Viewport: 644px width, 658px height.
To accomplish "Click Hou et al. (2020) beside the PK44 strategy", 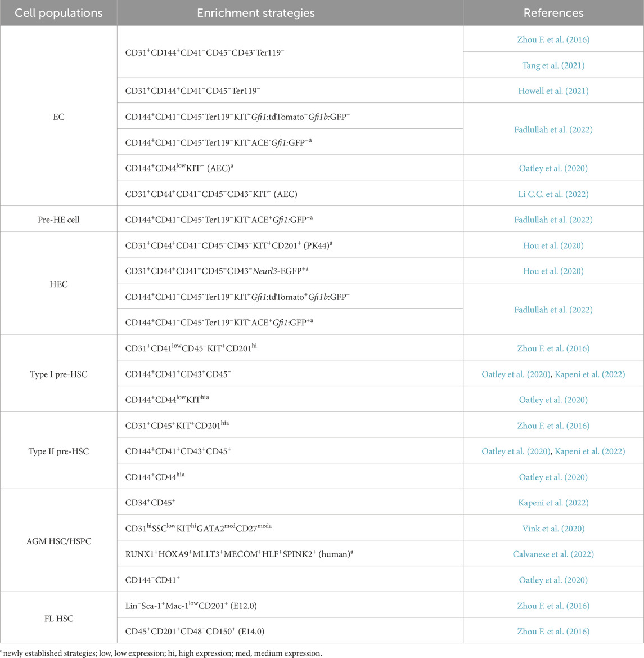I will [x=553, y=245].
